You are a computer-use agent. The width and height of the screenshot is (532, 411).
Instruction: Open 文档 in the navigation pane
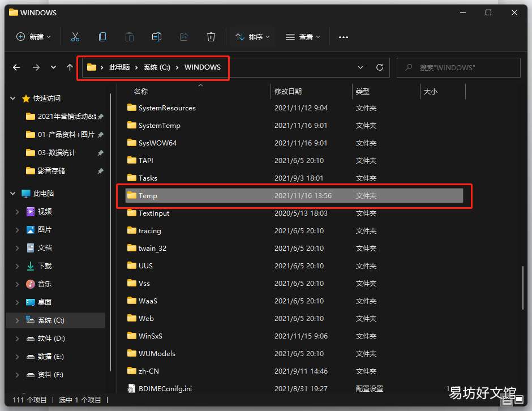39,248
